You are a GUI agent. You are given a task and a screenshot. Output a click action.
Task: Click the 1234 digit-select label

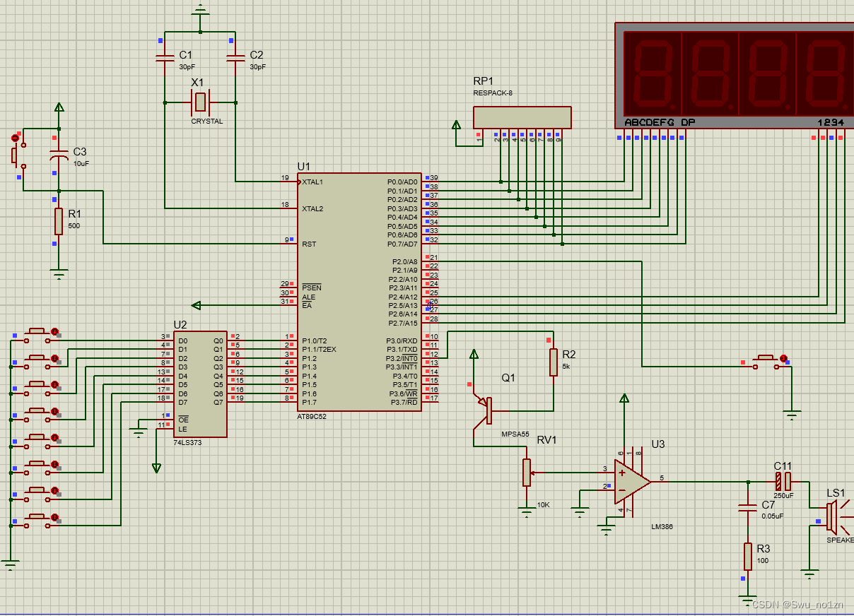(831, 122)
